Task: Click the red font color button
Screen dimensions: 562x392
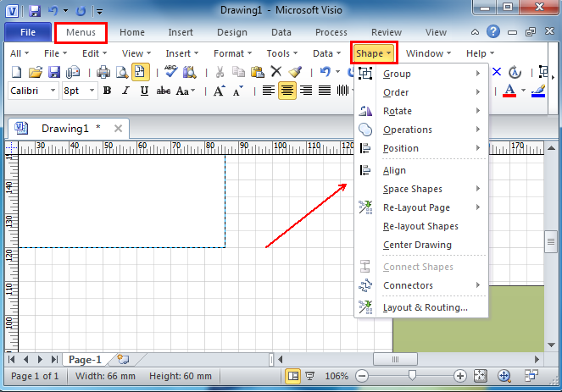Action: (509, 91)
